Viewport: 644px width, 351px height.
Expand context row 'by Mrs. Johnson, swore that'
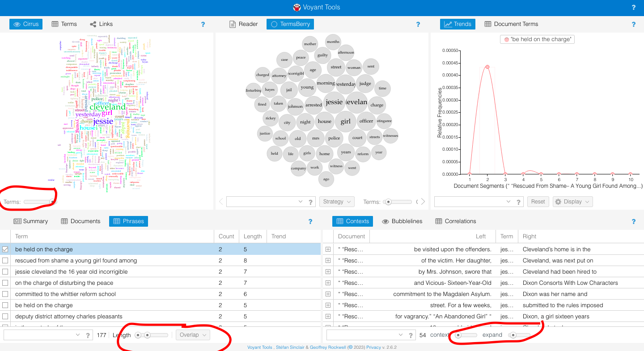328,272
